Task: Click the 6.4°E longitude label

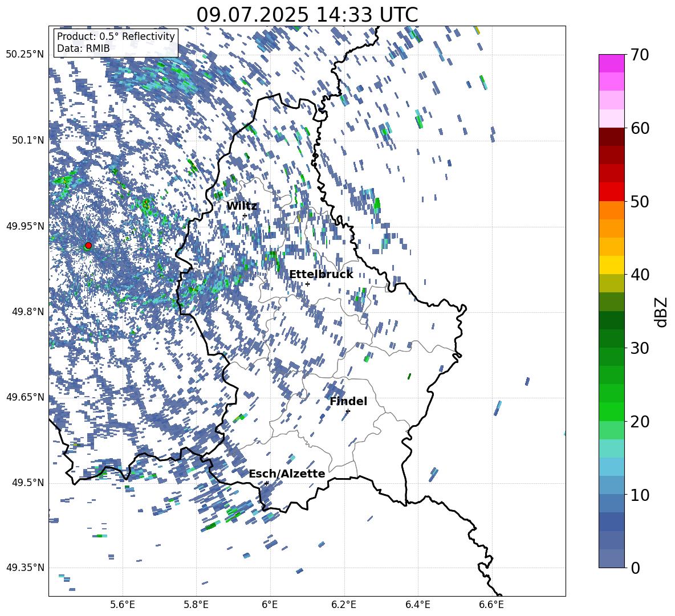Action: [x=417, y=605]
